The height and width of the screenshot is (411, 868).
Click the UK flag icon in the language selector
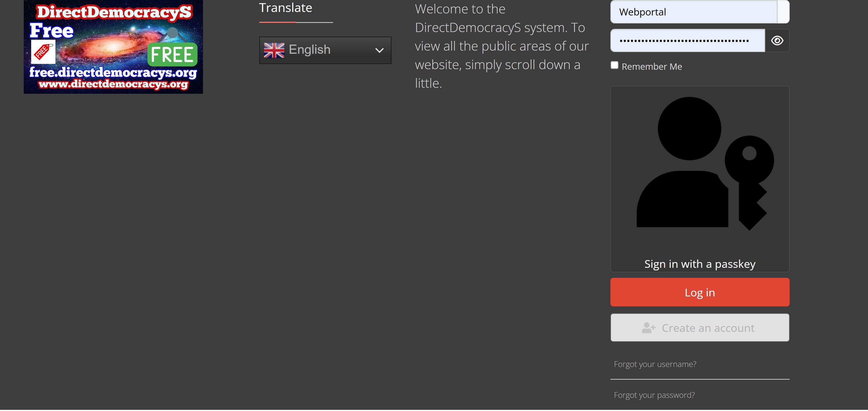click(x=274, y=50)
